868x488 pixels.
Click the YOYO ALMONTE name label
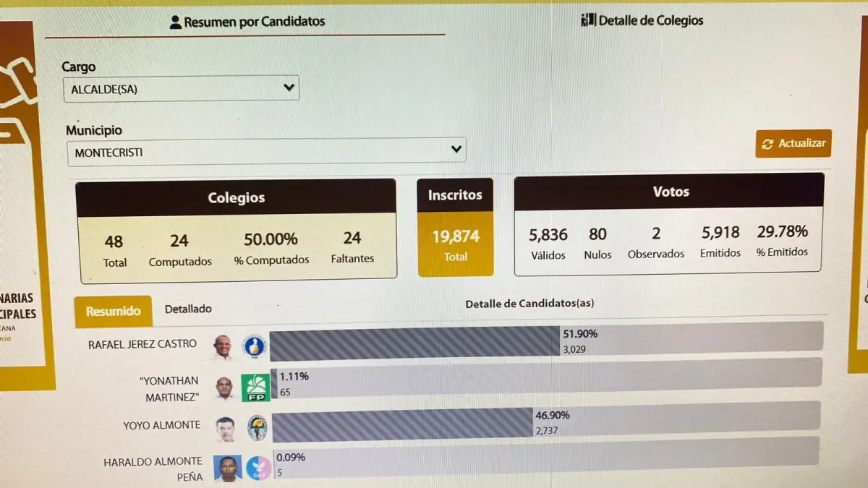click(x=161, y=425)
